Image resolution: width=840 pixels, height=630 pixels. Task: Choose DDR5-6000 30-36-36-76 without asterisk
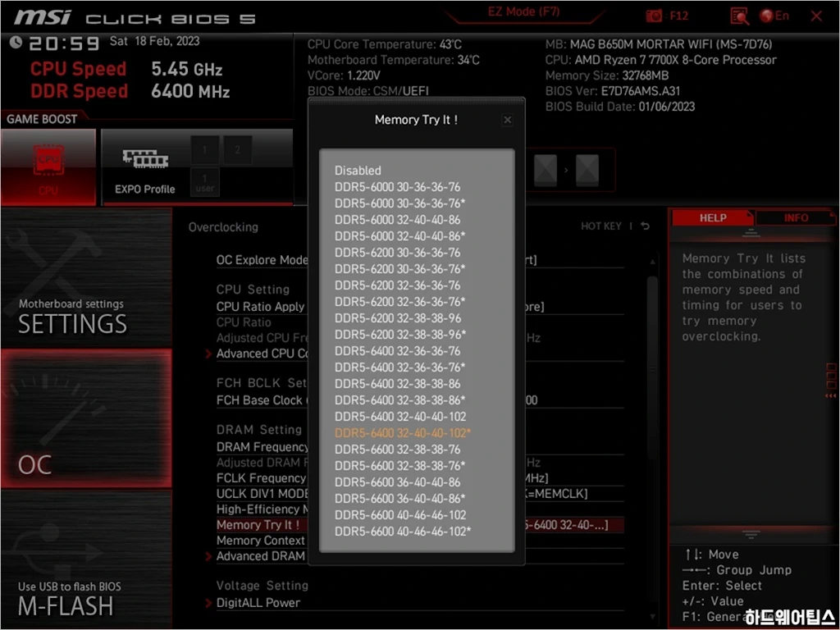pos(398,187)
